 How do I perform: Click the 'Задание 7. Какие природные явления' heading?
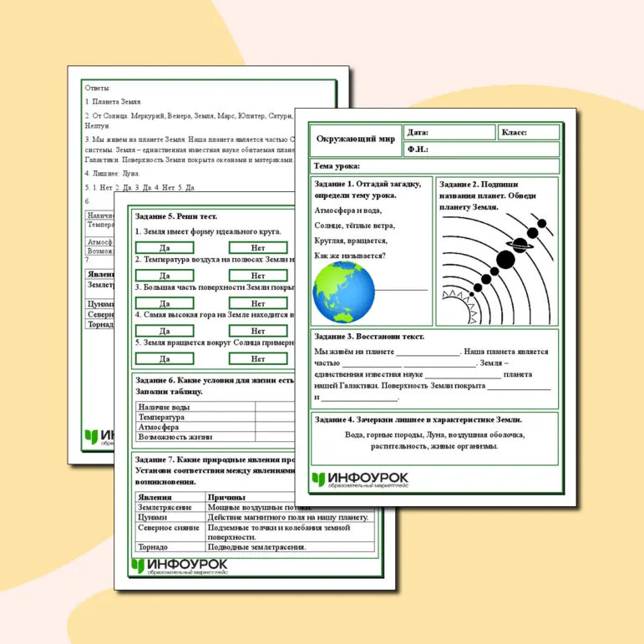coord(215,470)
